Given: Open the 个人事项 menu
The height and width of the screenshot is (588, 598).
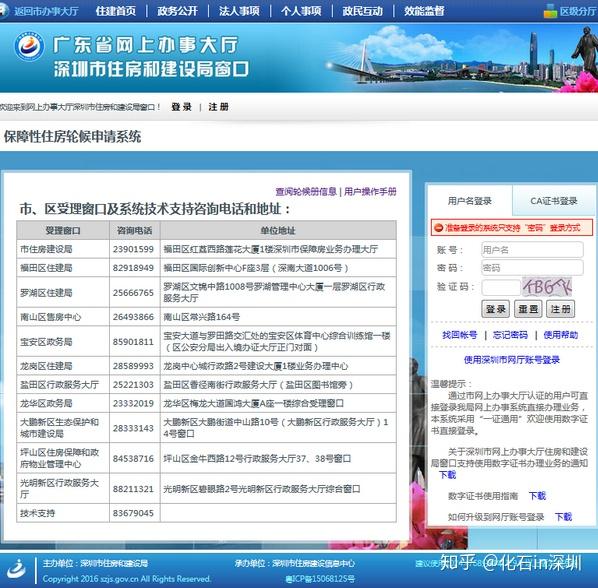Looking at the screenshot, I should coord(301,11).
